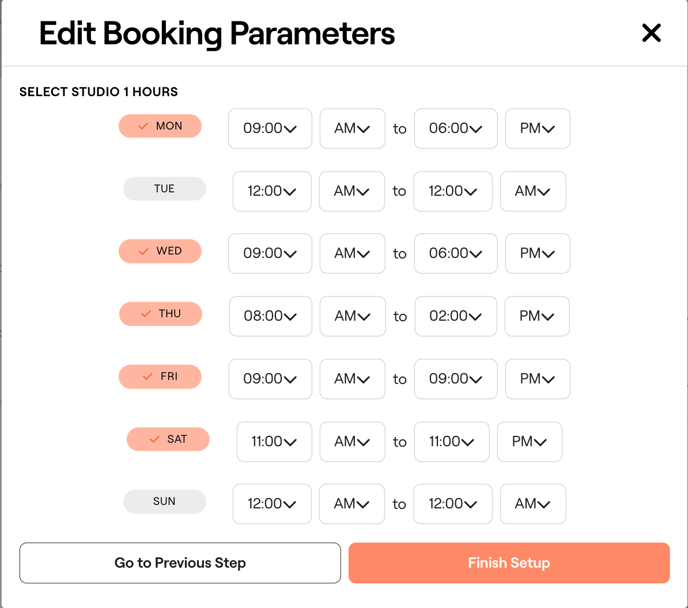Enable the TUE day chip
The height and width of the screenshot is (608, 688).
coord(164,189)
